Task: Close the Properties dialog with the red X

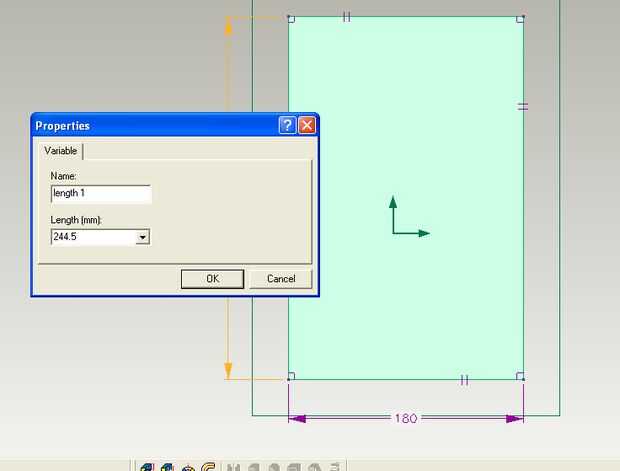Action: click(x=307, y=125)
